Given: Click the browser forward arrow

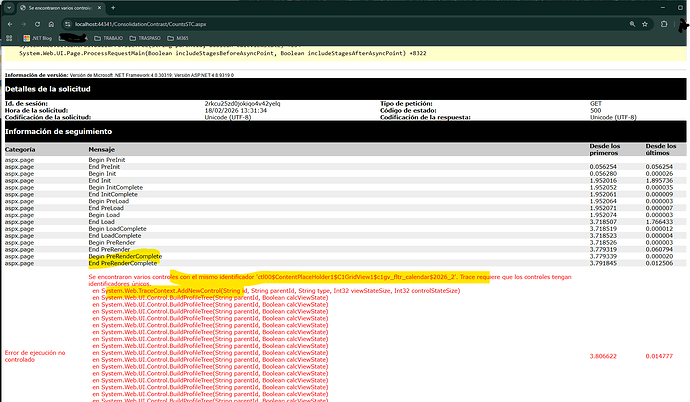Looking at the screenshot, I should coord(23,24).
